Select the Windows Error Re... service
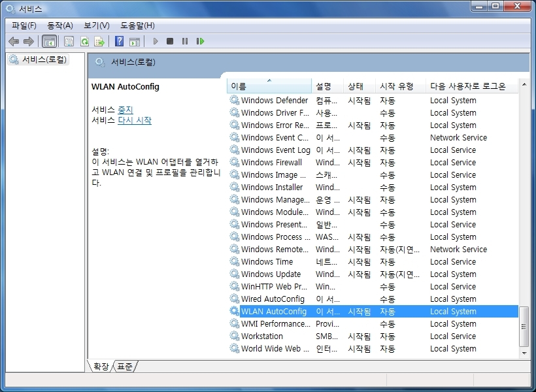The image size is (536, 392). 374,125
